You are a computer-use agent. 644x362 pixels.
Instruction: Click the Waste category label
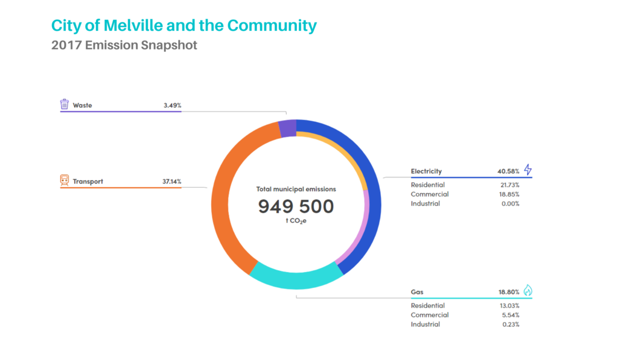click(83, 106)
